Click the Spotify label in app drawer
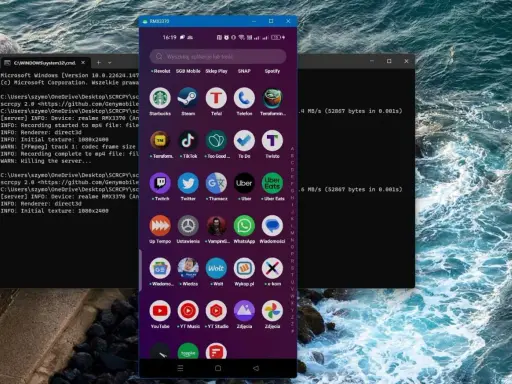Screen dimensions: 512x384 pyautogui.click(x=272, y=71)
